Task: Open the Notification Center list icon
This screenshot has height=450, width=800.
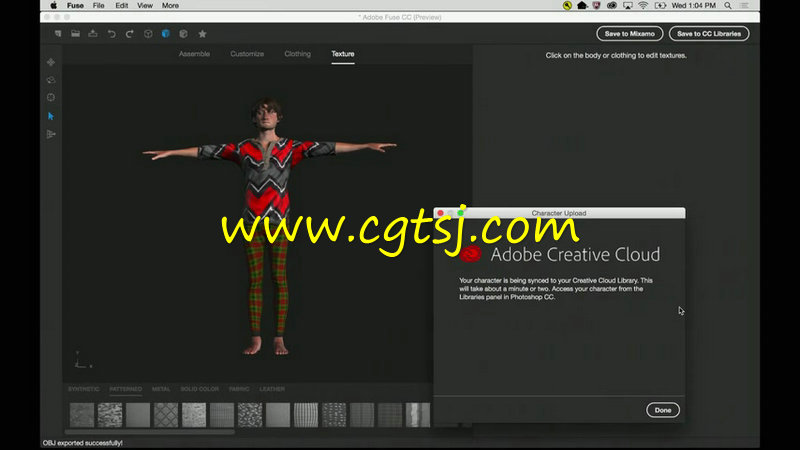Action: click(x=744, y=6)
